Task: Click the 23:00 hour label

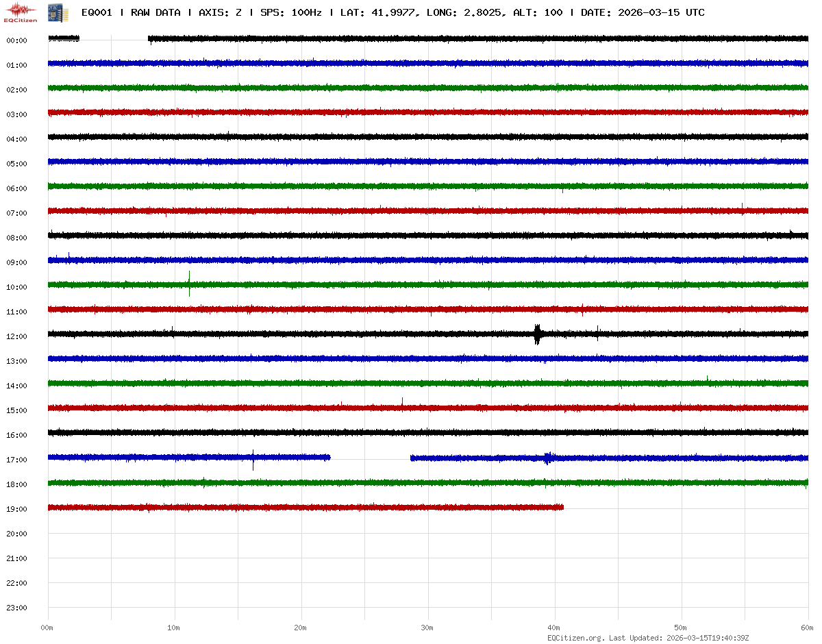Action: click(16, 608)
